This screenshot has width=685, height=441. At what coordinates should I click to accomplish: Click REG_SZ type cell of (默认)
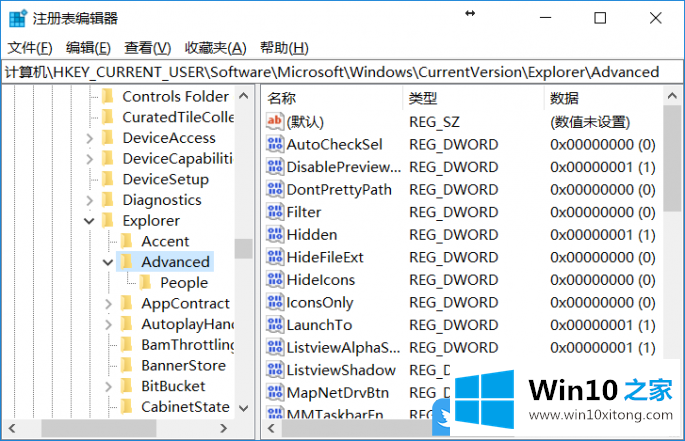pyautogui.click(x=434, y=122)
